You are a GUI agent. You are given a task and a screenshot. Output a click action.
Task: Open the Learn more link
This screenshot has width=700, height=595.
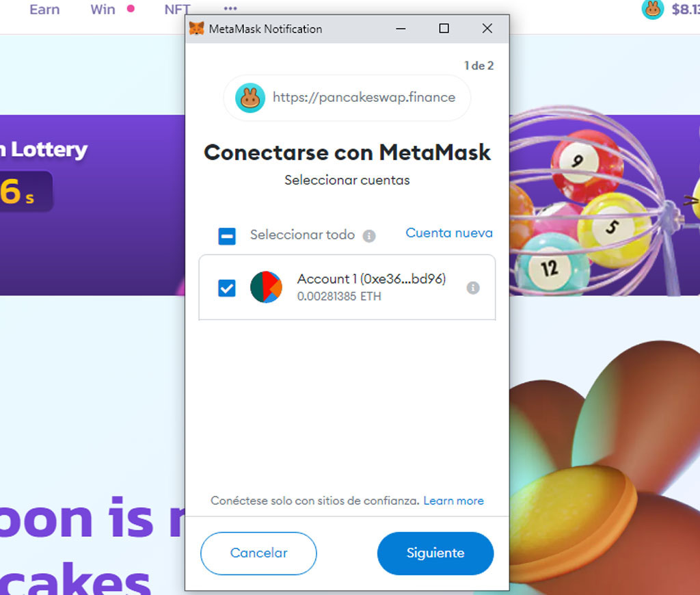point(454,501)
